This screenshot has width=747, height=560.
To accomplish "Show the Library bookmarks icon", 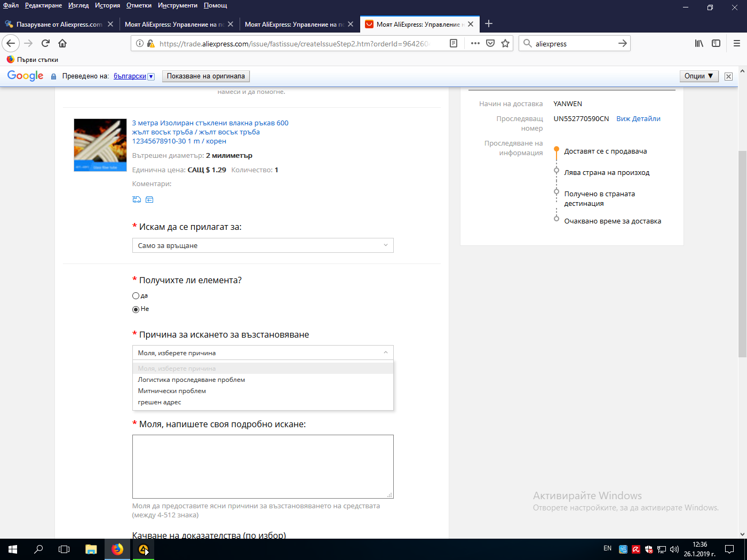I will pyautogui.click(x=699, y=43).
